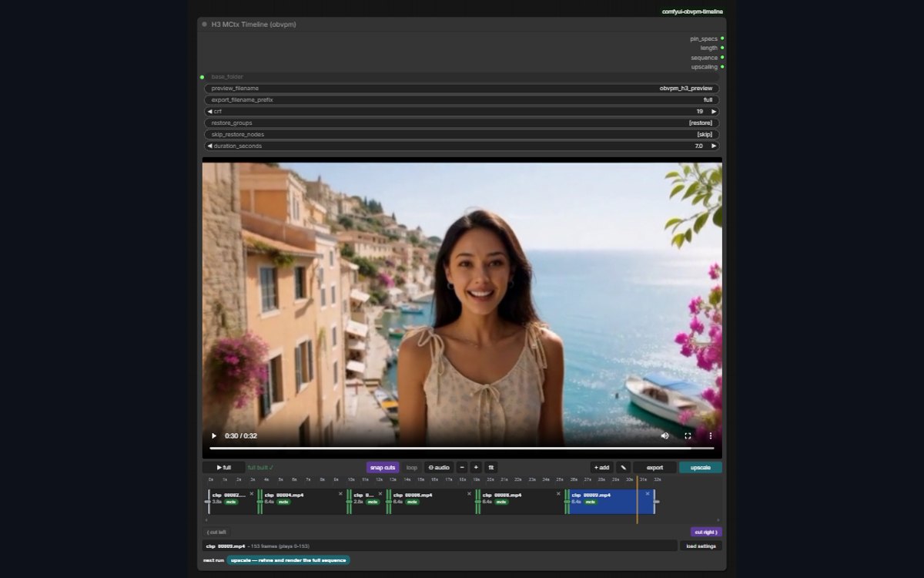Play the video in the preview player
Screen dimensions: 924x578
coord(214,435)
